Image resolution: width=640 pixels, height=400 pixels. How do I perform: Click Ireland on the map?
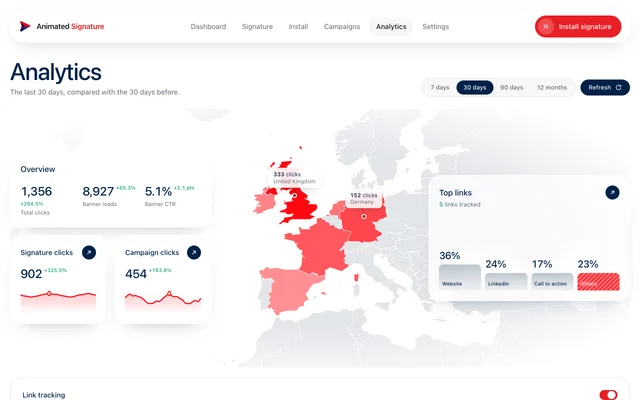pos(263,203)
